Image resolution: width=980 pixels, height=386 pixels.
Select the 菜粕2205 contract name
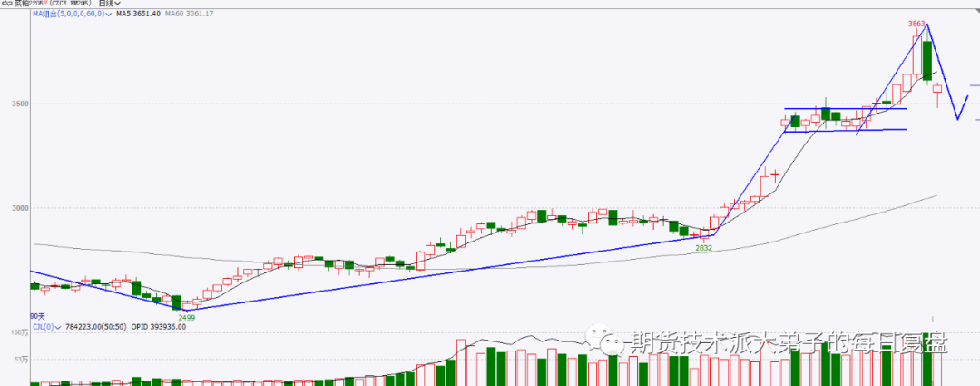29,3
